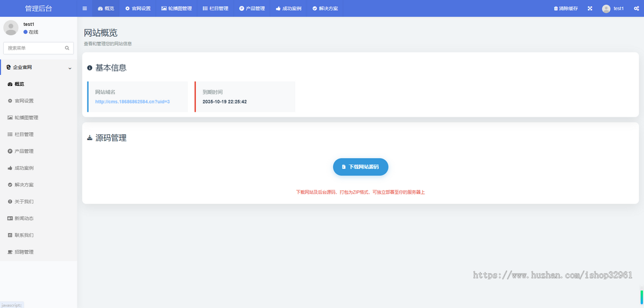Select 关于我们 in the sidebar
The height and width of the screenshot is (308, 644).
pos(39,202)
